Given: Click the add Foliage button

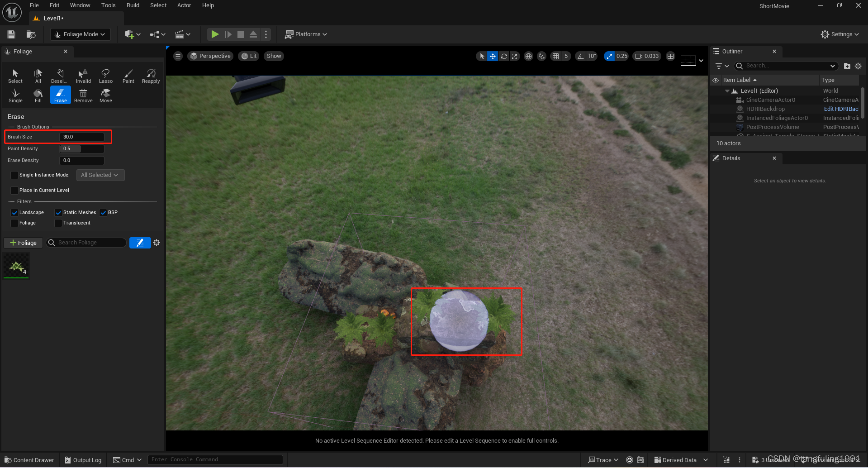Looking at the screenshot, I should 23,243.
